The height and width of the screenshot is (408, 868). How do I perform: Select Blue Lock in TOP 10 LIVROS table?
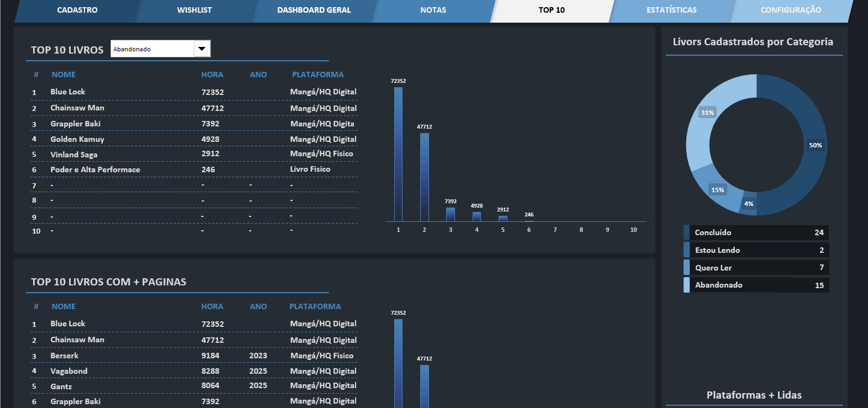tap(68, 92)
